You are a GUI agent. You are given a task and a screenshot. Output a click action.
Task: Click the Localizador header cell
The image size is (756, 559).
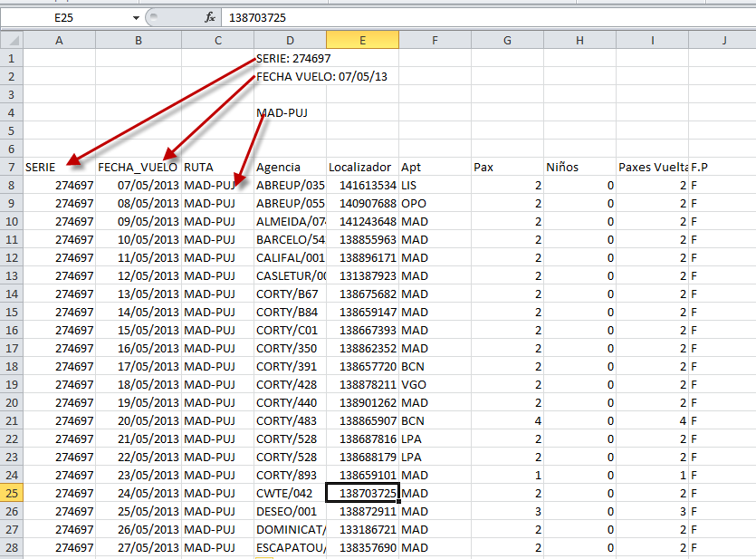pos(362,167)
